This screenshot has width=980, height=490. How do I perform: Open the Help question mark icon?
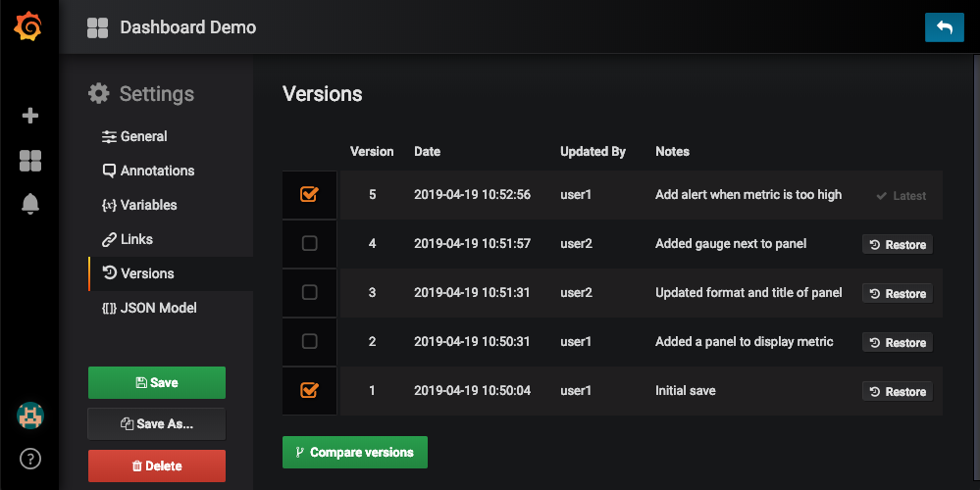click(29, 458)
